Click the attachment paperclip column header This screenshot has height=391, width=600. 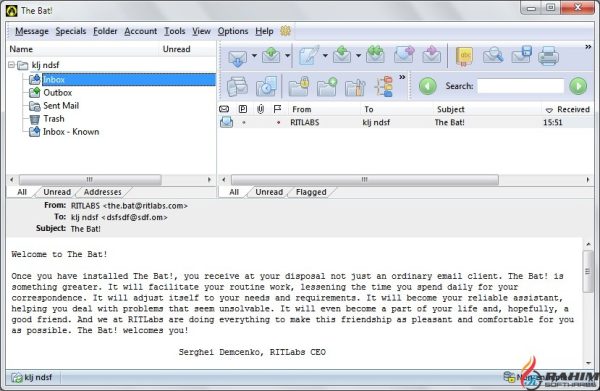point(260,109)
